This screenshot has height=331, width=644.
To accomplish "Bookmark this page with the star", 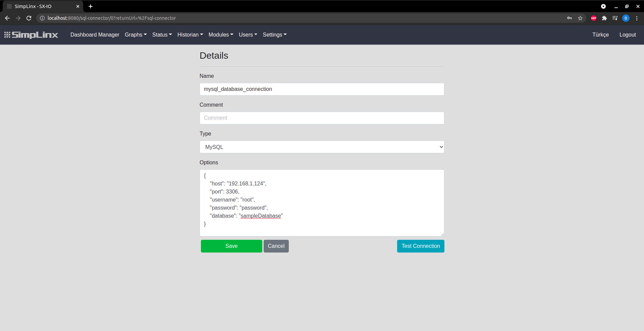I will tap(580, 18).
